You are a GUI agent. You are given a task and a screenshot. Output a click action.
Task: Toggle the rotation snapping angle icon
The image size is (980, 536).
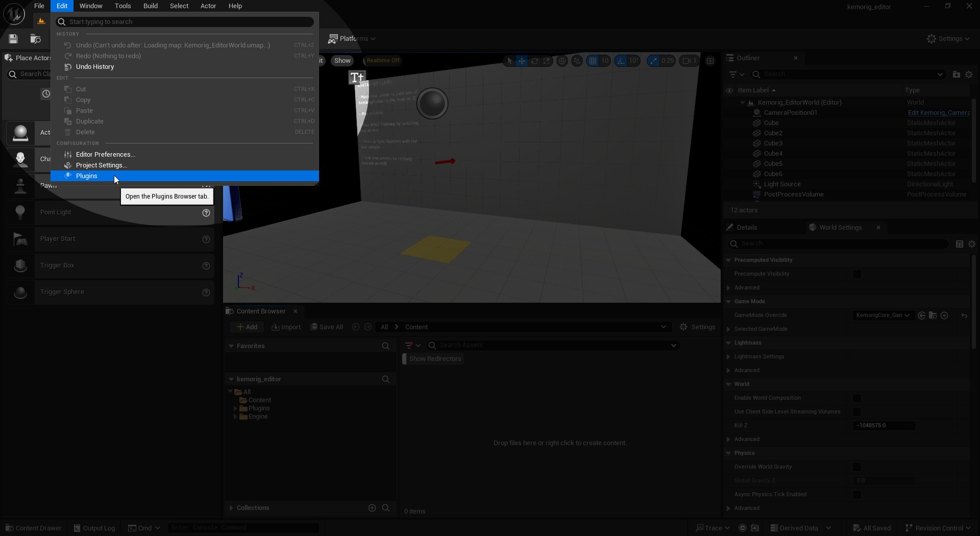click(621, 61)
